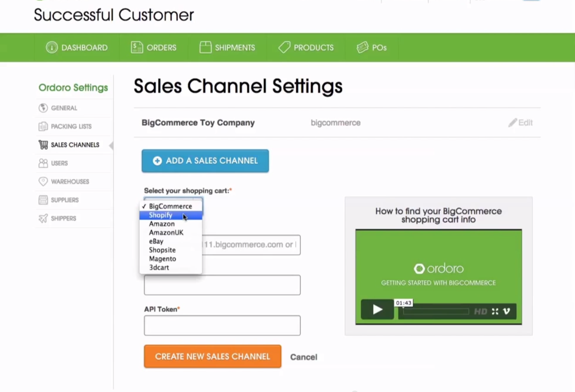Click the Dashboard gauge icon
The image size is (575, 392).
click(52, 47)
